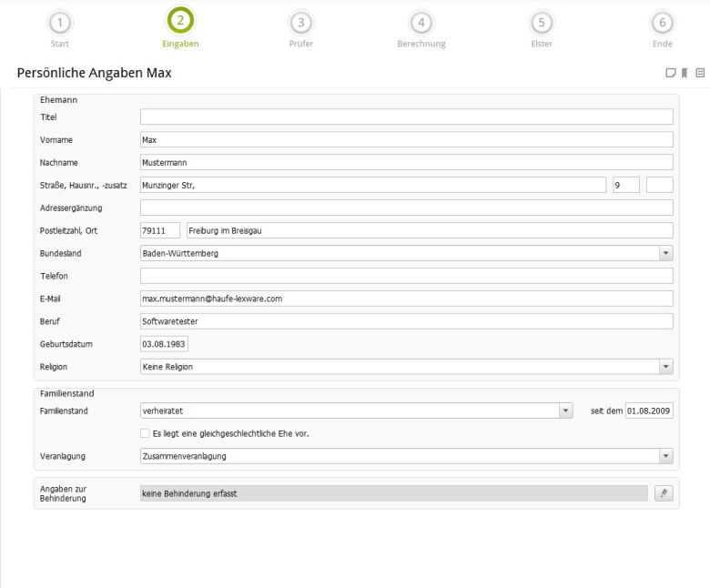The width and height of the screenshot is (710, 588).
Task: Expand the Religion dropdown list
Action: coord(665,367)
